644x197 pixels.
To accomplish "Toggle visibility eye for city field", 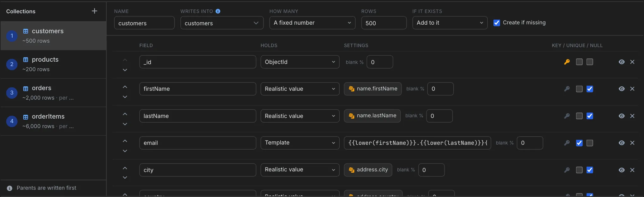I will coord(622,170).
